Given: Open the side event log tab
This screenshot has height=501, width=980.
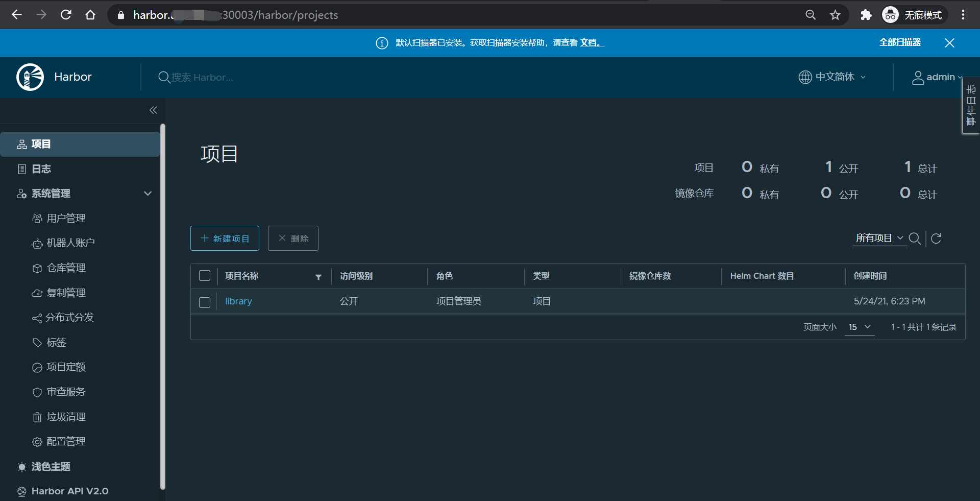Looking at the screenshot, I should pos(971,105).
